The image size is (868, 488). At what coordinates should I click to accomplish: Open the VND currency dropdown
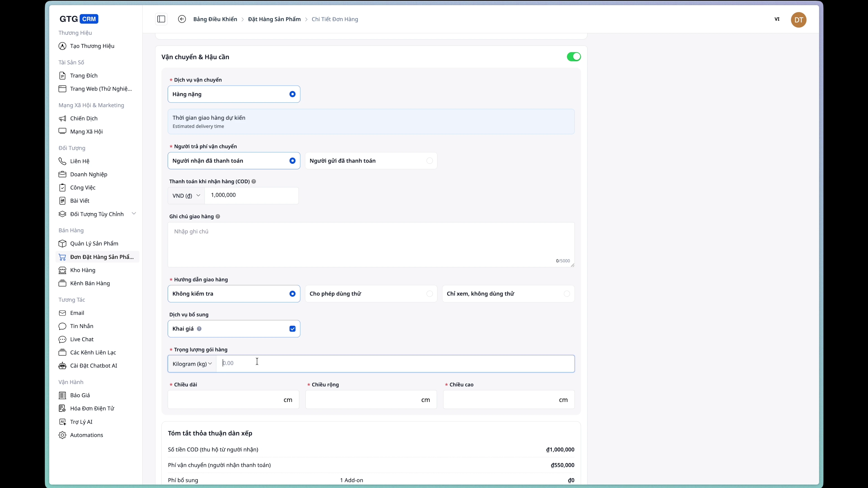(x=186, y=196)
